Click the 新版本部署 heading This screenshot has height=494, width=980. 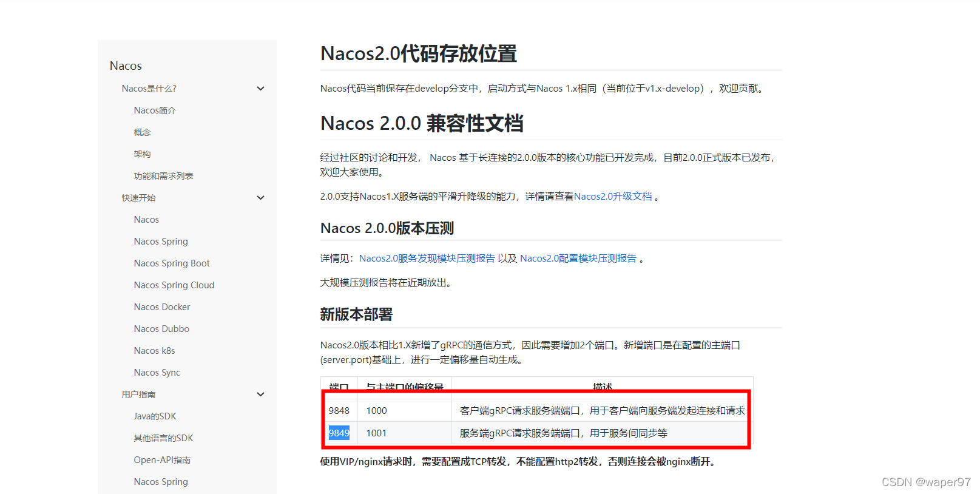tap(356, 314)
